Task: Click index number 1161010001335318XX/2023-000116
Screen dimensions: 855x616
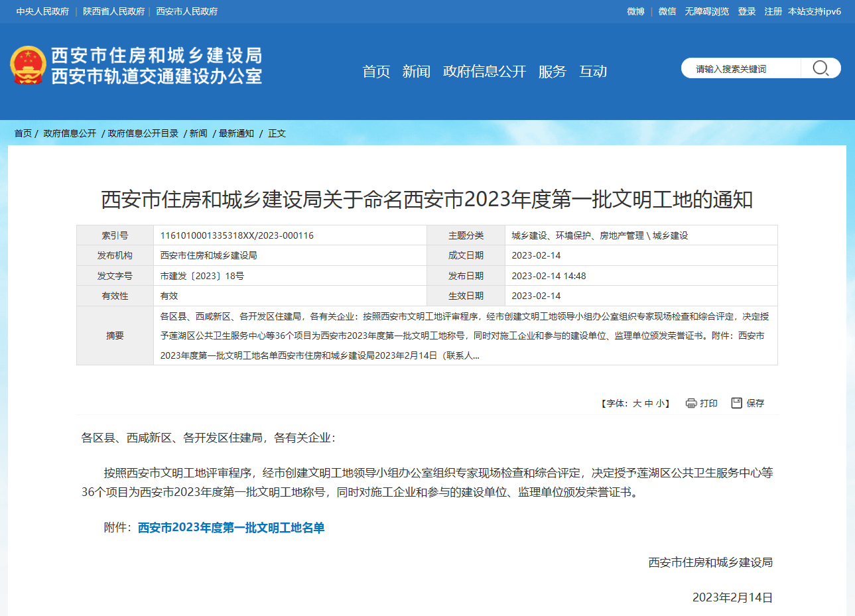Action: [237, 235]
